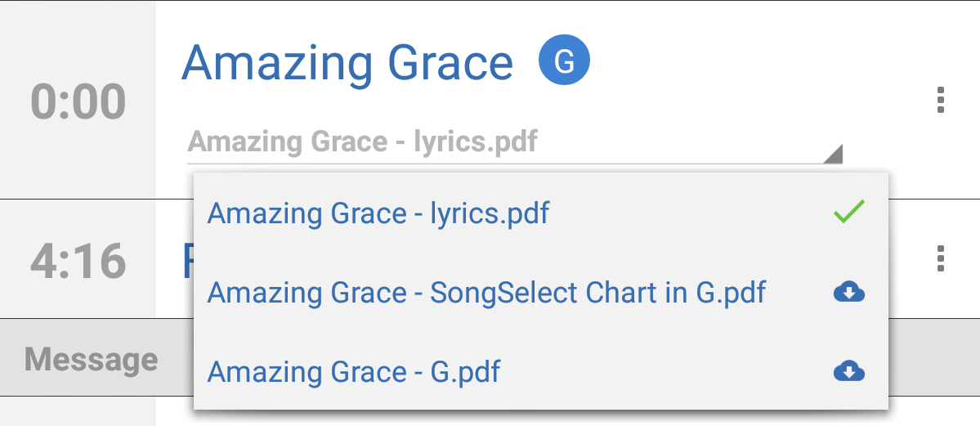The image size is (980, 426).
Task: Click the 4:16 time cell
Action: click(78, 260)
